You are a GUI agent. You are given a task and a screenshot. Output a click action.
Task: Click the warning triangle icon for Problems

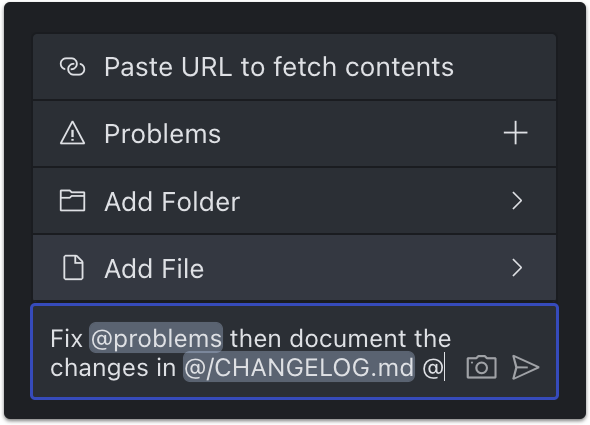[x=72, y=133]
